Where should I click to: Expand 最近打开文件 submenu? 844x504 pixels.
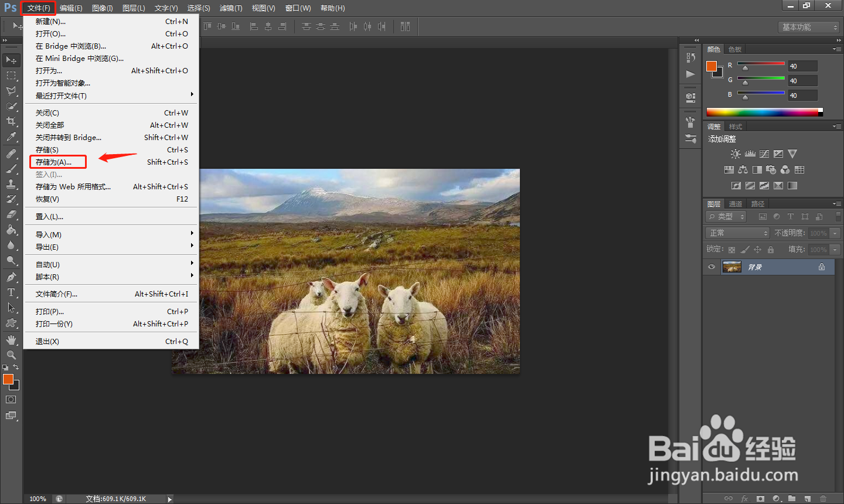point(111,96)
